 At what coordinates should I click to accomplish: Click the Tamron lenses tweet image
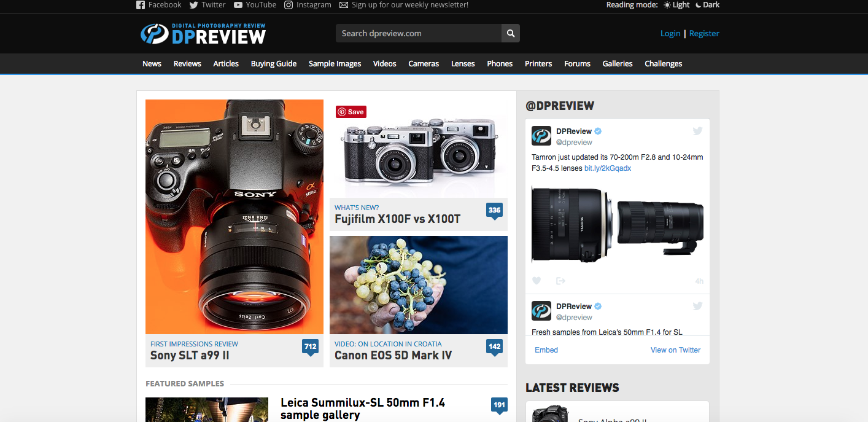618,225
